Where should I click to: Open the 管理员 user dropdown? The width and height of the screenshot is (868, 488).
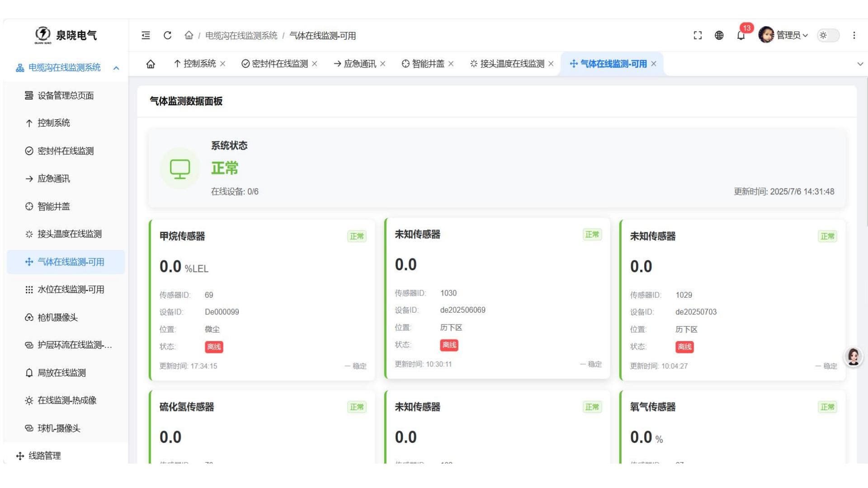point(783,35)
